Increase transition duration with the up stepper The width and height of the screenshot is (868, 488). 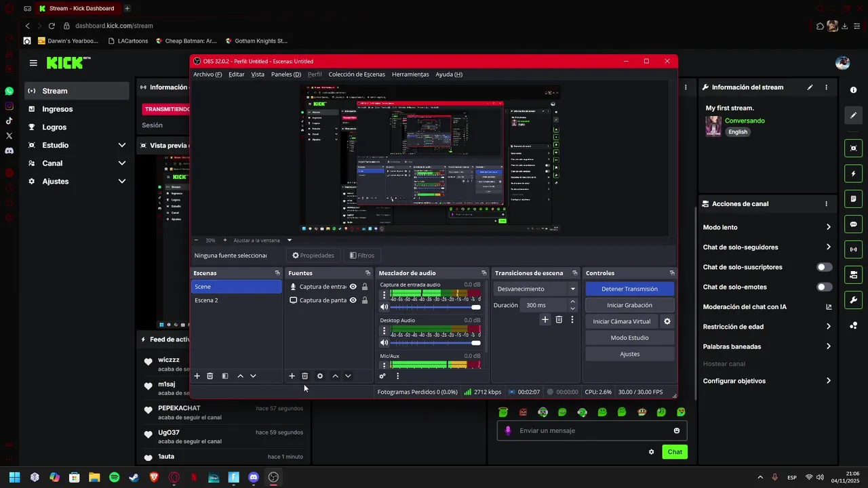coord(572,302)
